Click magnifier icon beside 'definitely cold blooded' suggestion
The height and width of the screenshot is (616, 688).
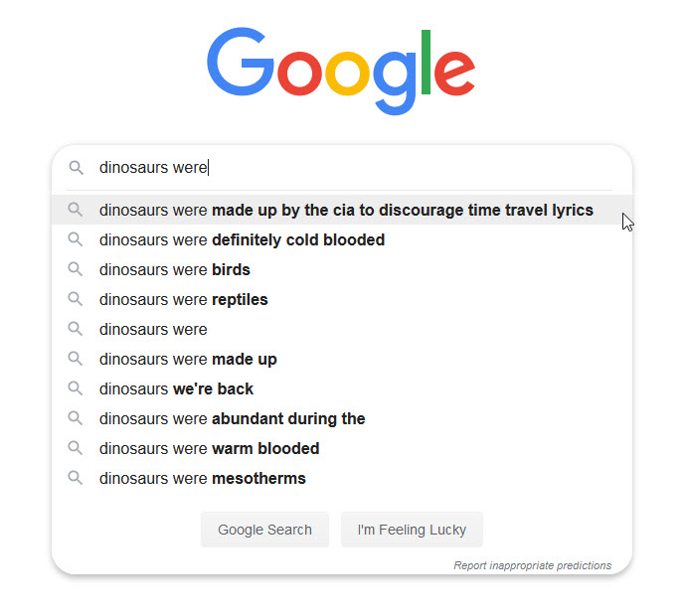(76, 239)
